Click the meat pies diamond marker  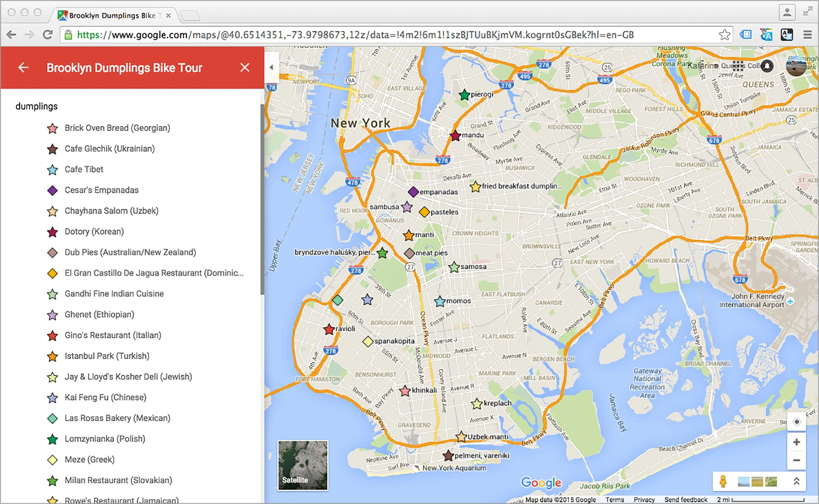tap(409, 253)
